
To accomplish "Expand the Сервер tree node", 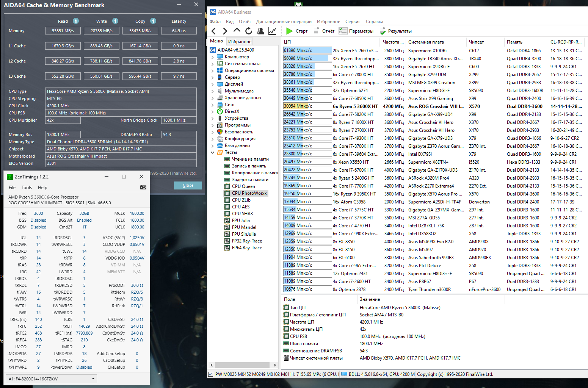I will pos(212,77).
